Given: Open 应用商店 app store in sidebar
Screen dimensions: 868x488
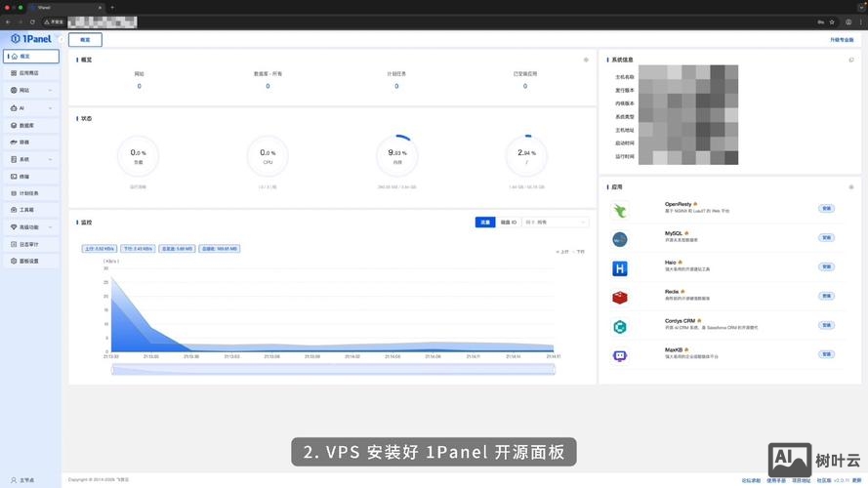Looking at the screenshot, I should point(31,73).
